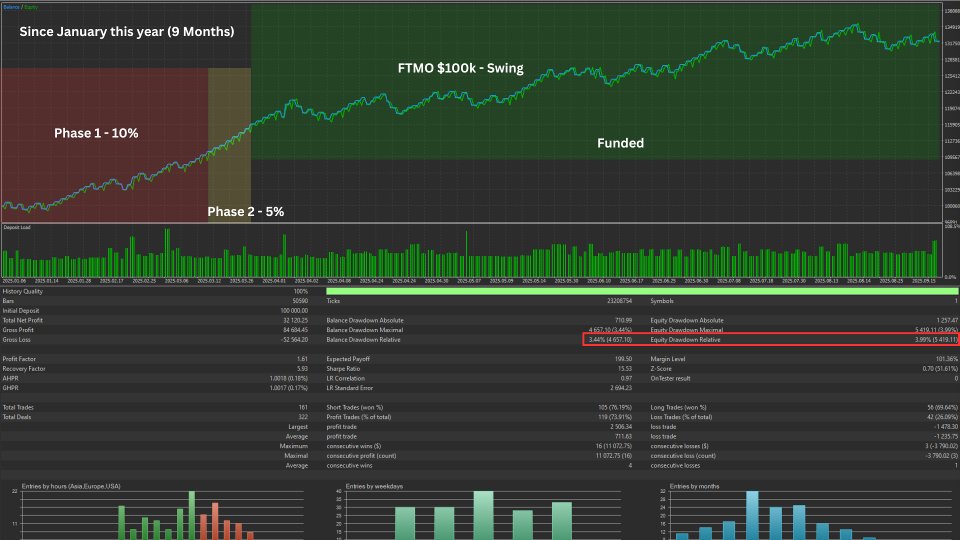Select the largest profit trade value "2 506.34"

click(x=621, y=427)
